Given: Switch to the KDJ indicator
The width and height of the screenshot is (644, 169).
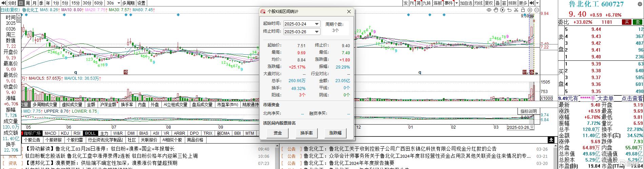Looking at the screenshot, I should [x=65, y=133].
